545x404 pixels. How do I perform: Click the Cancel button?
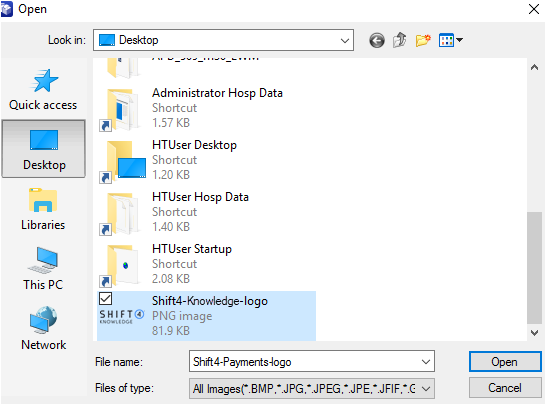(x=505, y=388)
